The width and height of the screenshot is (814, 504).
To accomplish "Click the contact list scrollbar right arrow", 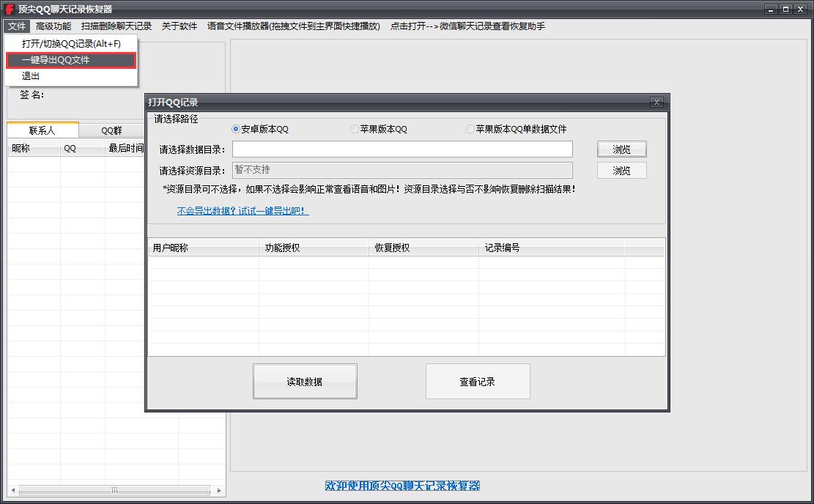I will [x=219, y=490].
